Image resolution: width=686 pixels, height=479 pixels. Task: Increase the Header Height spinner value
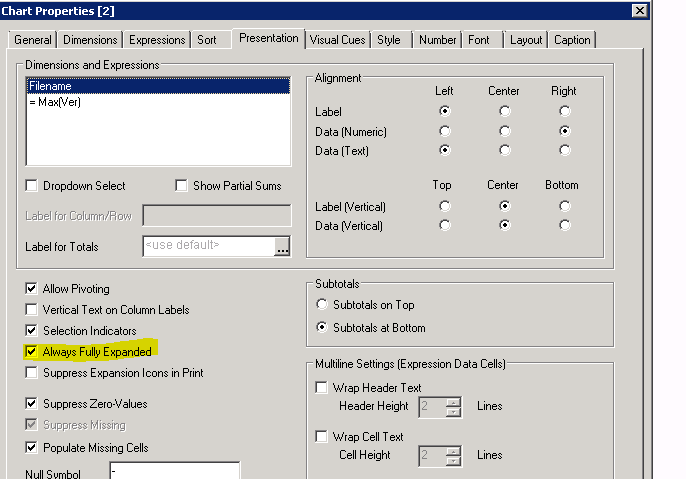click(453, 401)
